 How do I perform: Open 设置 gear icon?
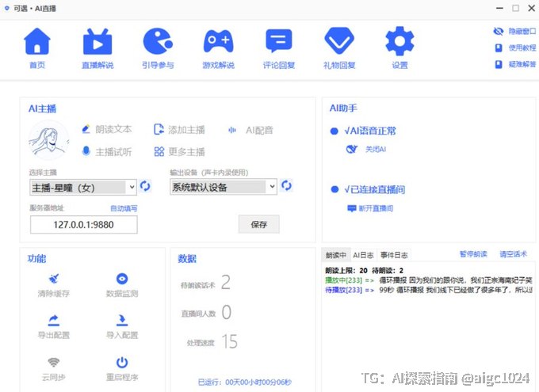point(399,41)
